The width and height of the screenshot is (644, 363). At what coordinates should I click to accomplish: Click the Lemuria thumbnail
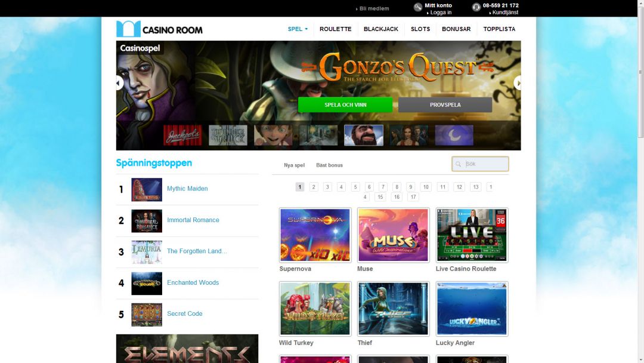point(147,253)
